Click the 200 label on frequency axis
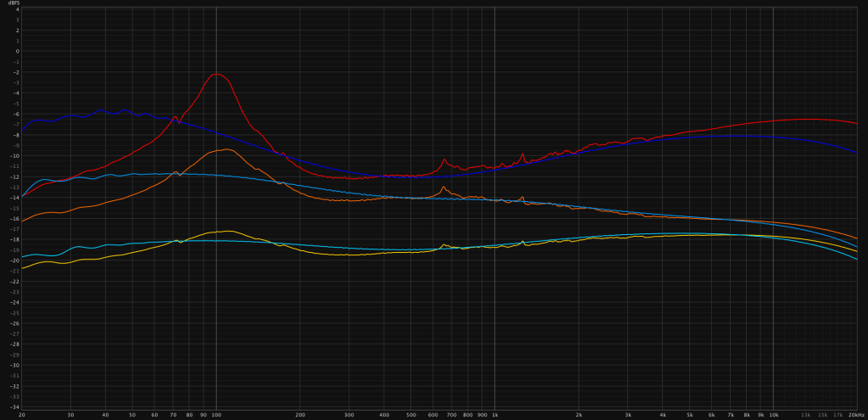868x420 pixels. pos(300,415)
